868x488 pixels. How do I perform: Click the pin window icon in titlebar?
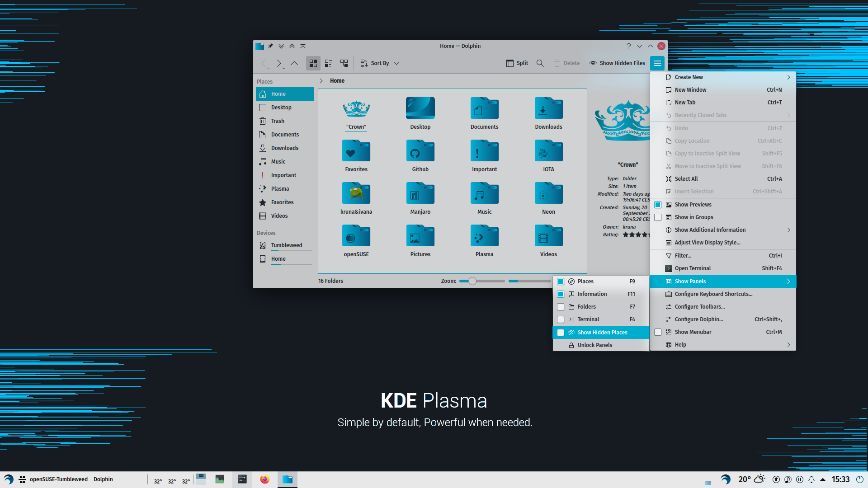coord(270,46)
